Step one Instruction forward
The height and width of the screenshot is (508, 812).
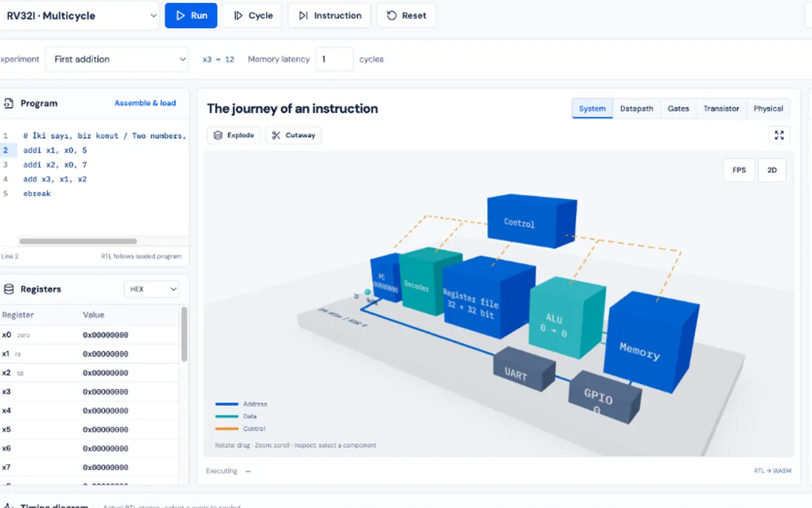tap(330, 16)
